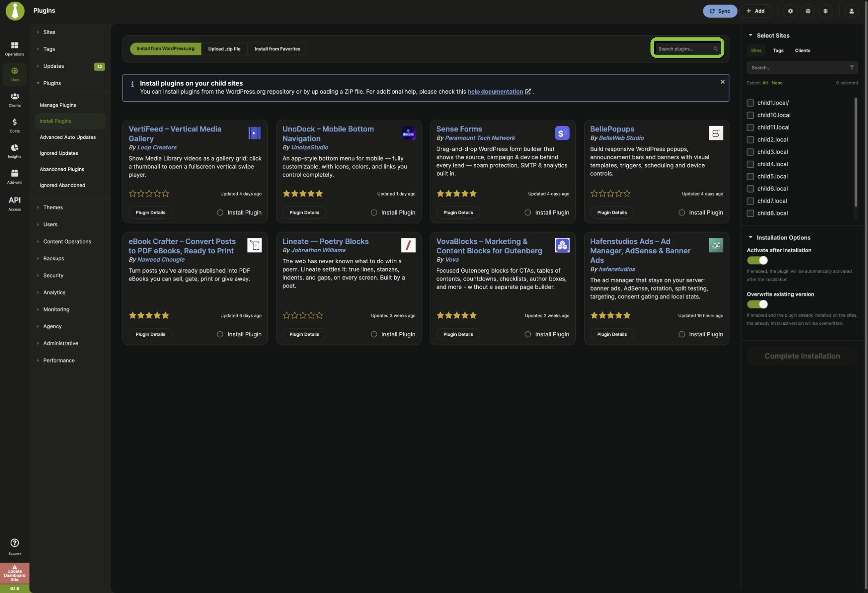Open the user profile icon
Image resolution: width=868 pixels, height=593 pixels.
click(851, 11)
